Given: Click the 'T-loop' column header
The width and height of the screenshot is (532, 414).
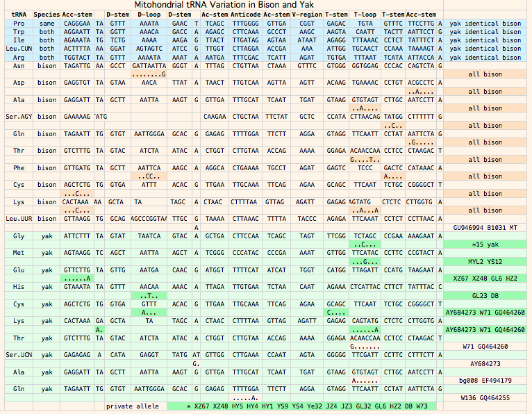Looking at the screenshot, I should (365, 15).
